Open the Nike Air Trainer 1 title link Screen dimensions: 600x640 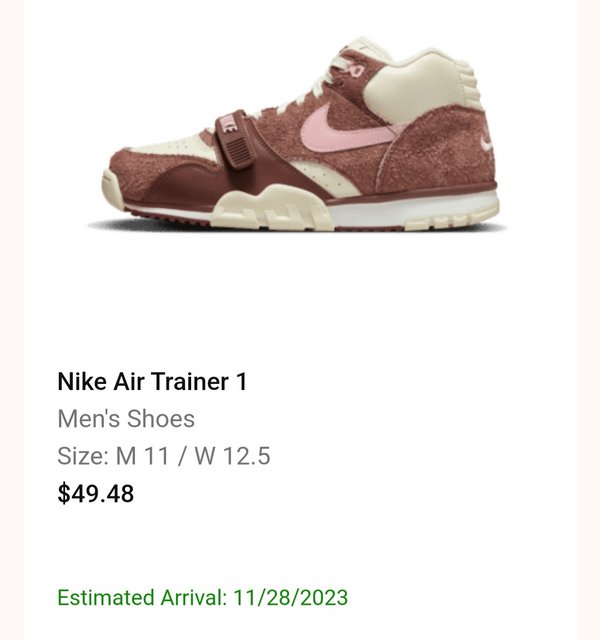pyautogui.click(x=152, y=381)
